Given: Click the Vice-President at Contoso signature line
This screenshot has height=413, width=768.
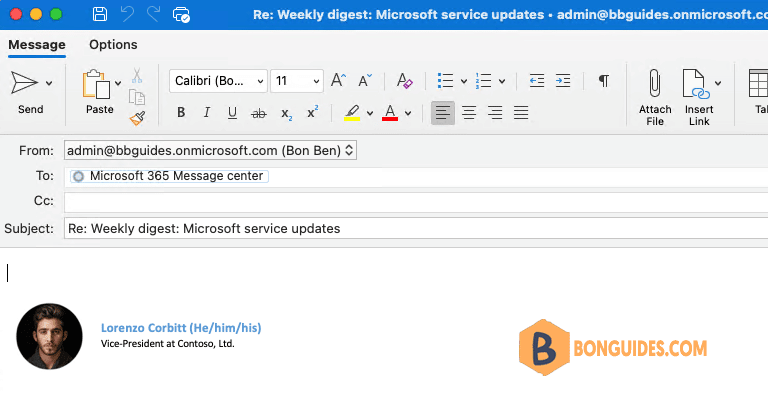Looking at the screenshot, I should (168, 344).
